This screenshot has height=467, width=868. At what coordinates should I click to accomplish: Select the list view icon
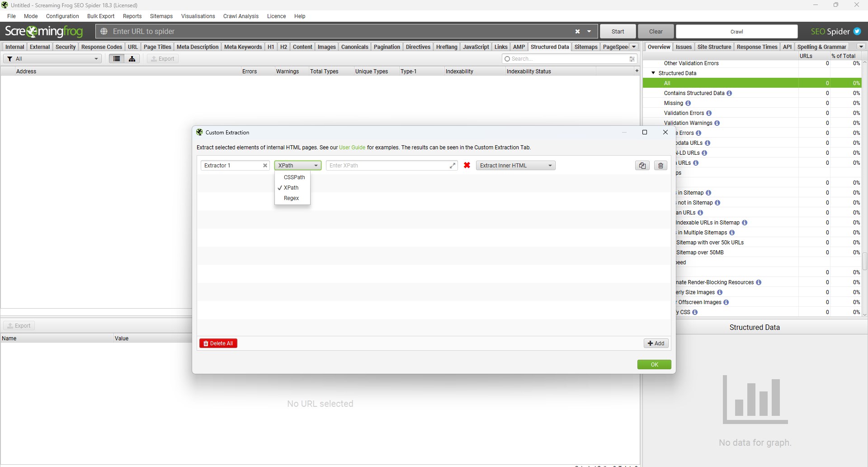(x=116, y=58)
